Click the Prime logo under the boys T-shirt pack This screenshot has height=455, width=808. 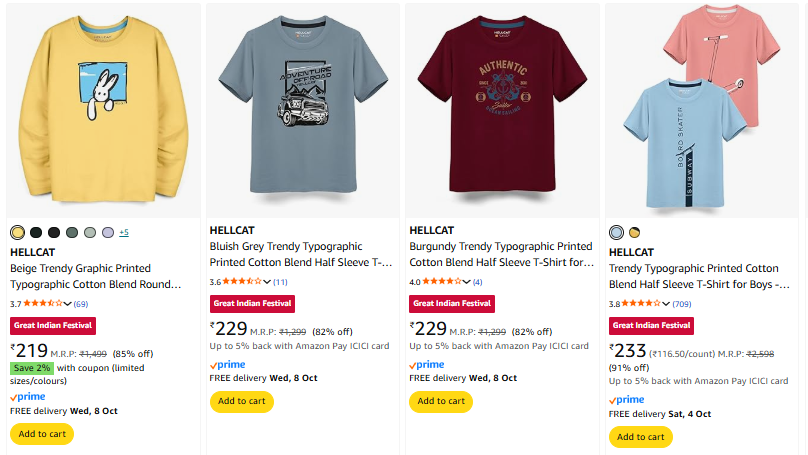click(x=627, y=400)
